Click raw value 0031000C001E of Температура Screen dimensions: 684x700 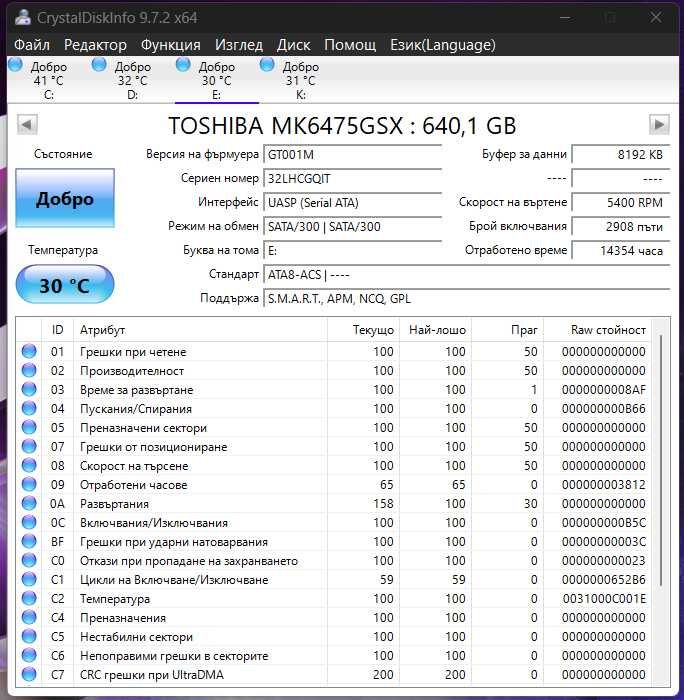(604, 599)
